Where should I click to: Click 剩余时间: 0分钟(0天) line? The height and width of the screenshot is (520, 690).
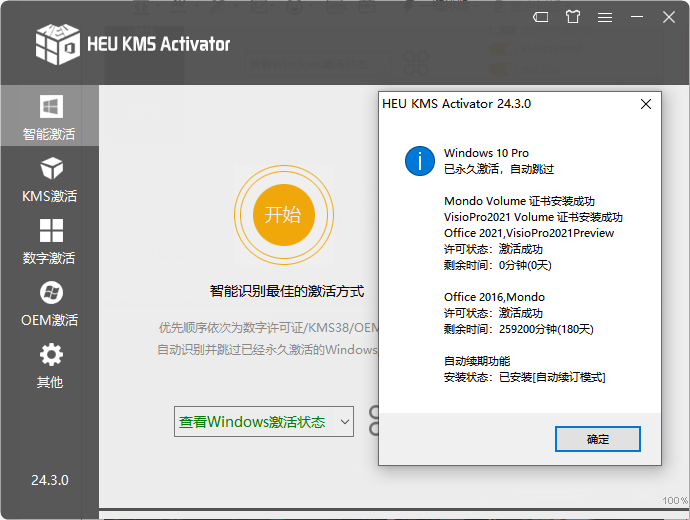pyautogui.click(x=497, y=265)
